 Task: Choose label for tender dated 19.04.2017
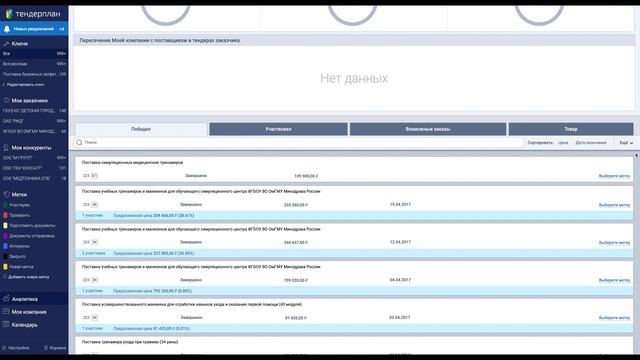coord(614,205)
